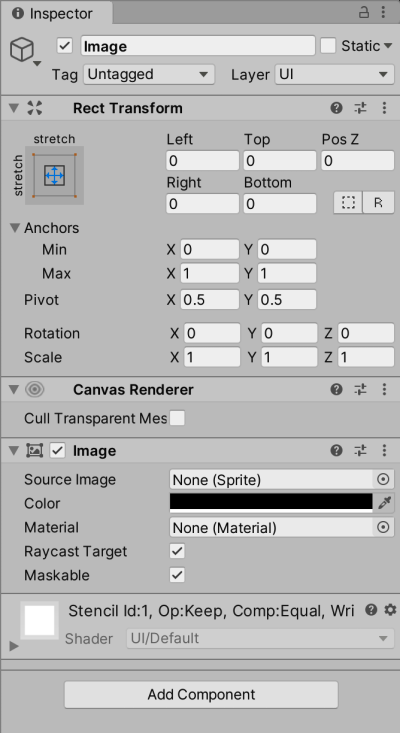This screenshot has height=733, width=400.
Task: Open Image component three-dot menu
Action: pos(384,451)
